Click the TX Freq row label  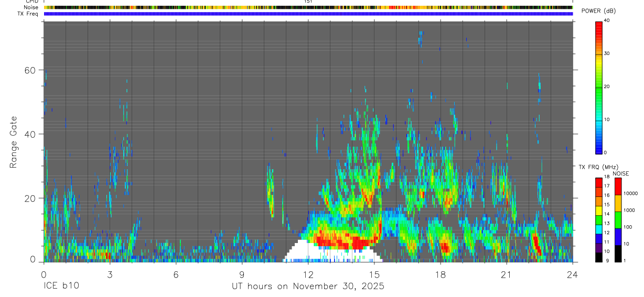28,14
